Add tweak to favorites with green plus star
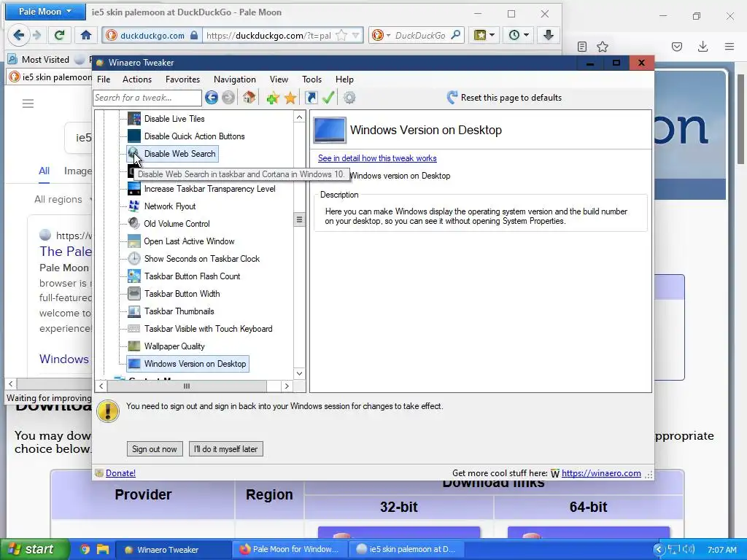This screenshot has height=560, width=747. (273, 98)
